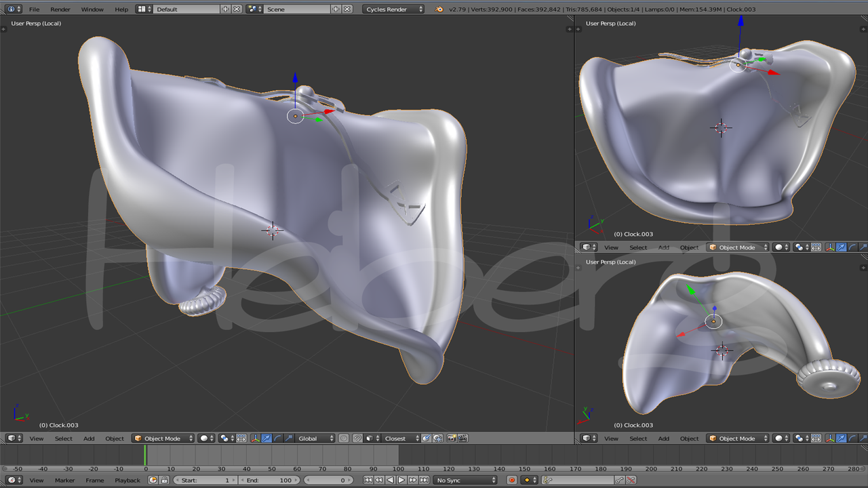Open Select menu in main 3D viewport header

tap(64, 439)
